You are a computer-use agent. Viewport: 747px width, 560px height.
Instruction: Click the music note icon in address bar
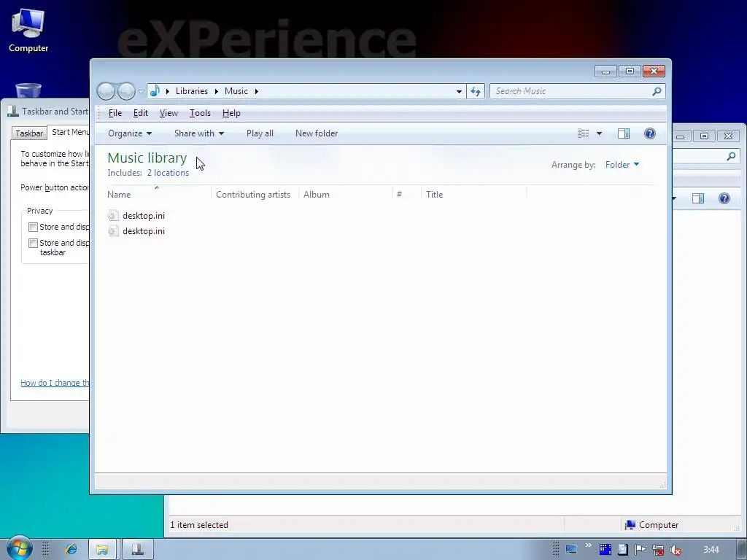coord(155,91)
